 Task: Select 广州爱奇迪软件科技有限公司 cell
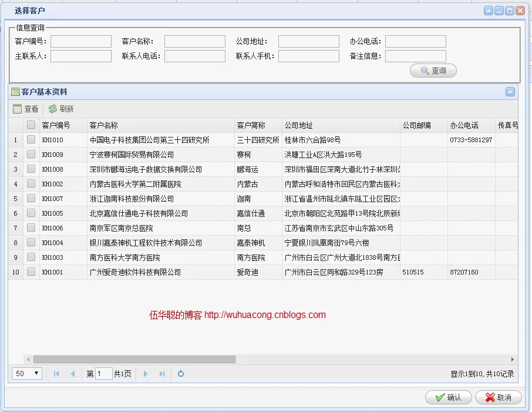(160, 272)
